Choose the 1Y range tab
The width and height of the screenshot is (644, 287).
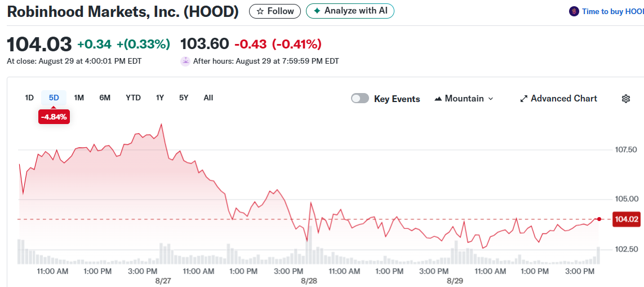click(160, 98)
